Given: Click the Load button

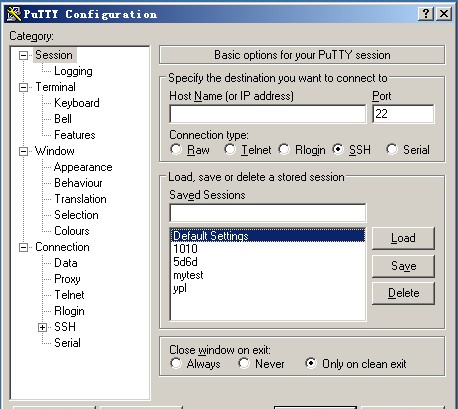Looking at the screenshot, I should 403,238.
